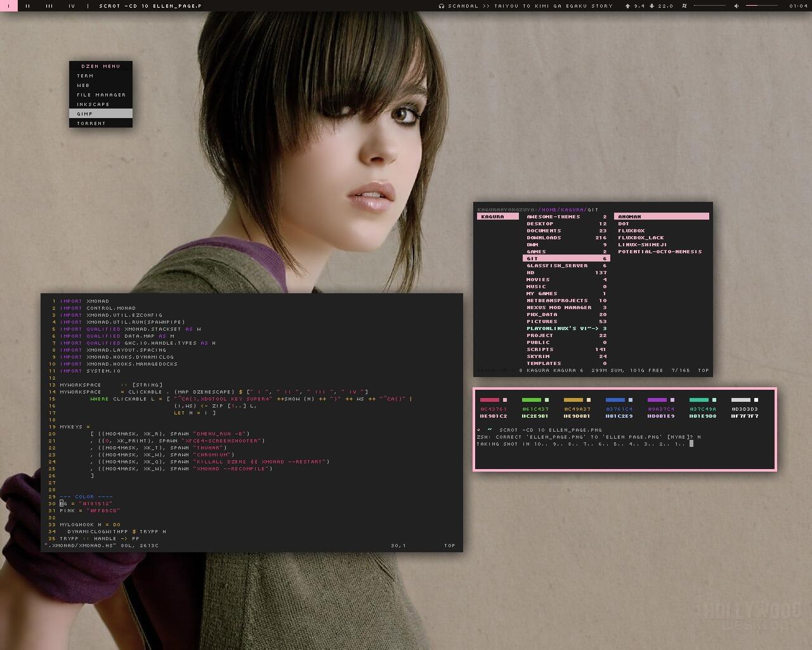Switch to workspace I

click(9, 6)
